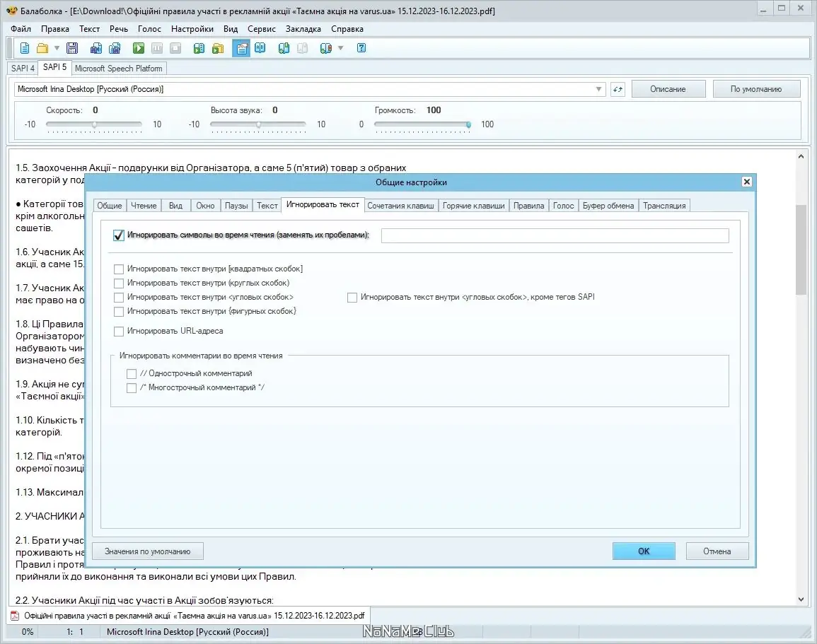Image resolution: width=817 pixels, height=644 pixels.
Task: Expand the Microsoft Irina Desktop voice dropdown
Action: (x=598, y=89)
